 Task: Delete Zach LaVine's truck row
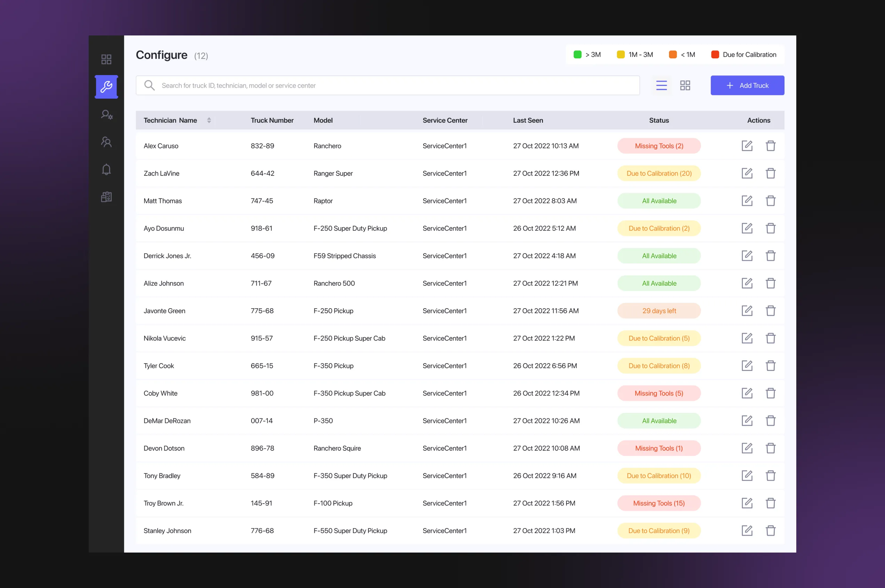[770, 173]
